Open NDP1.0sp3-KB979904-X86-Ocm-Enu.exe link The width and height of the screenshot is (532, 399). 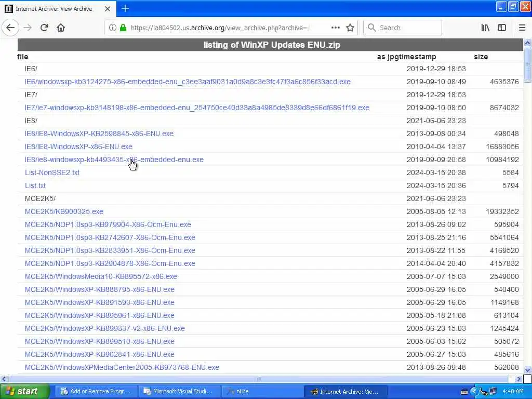(108, 224)
